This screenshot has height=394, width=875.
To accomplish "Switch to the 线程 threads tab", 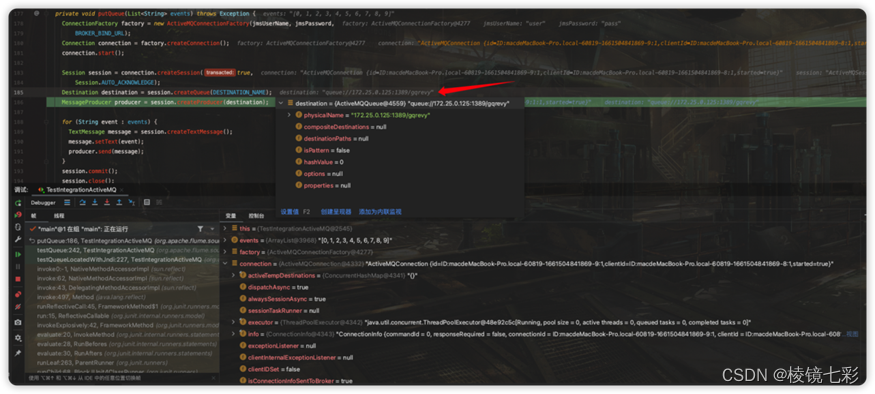I will click(x=59, y=215).
